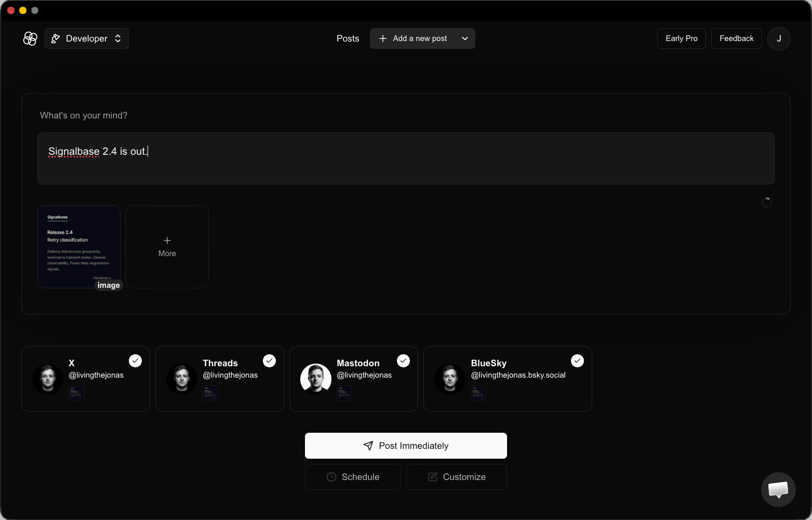Image resolution: width=812 pixels, height=520 pixels.
Task: Click the app logo icon
Action: pyautogui.click(x=30, y=38)
